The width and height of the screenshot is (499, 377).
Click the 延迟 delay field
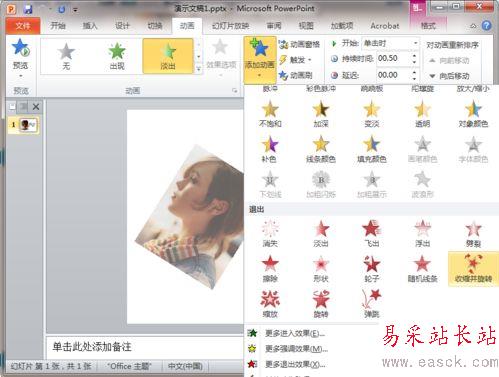click(x=393, y=75)
